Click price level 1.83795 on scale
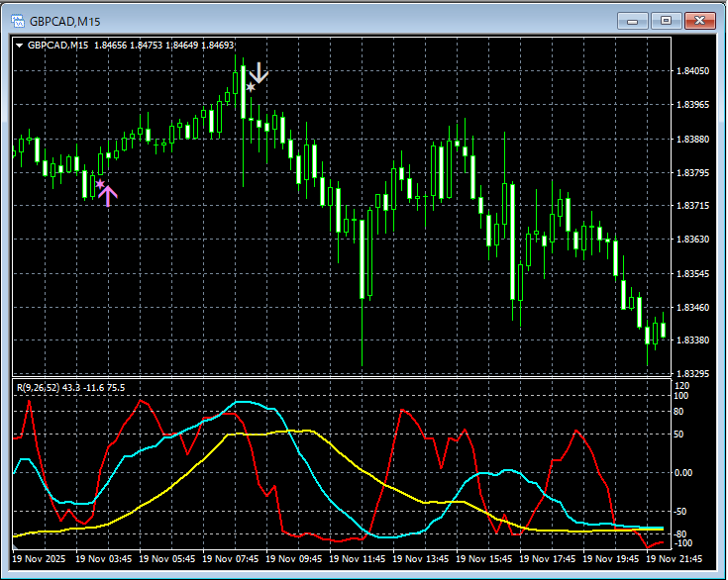Viewport: 728px width, 580px height. coord(692,173)
